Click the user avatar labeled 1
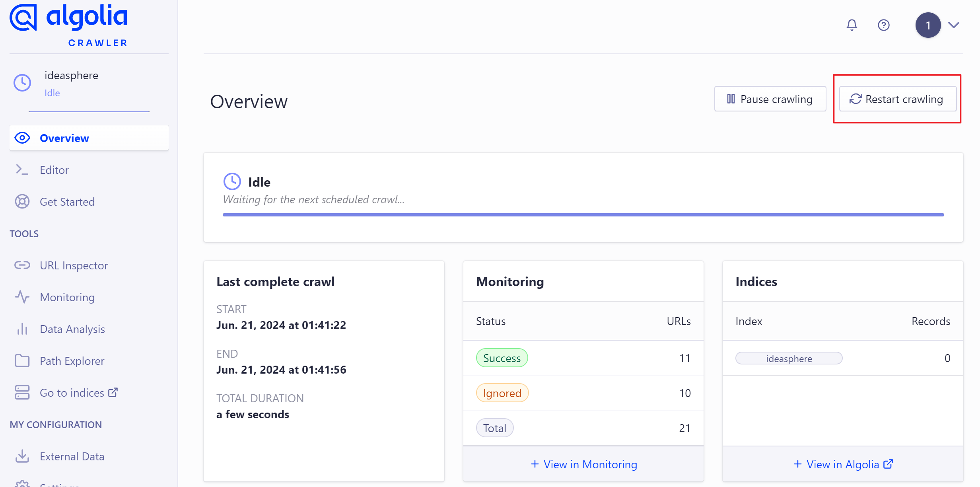Image resolution: width=980 pixels, height=487 pixels. point(928,25)
